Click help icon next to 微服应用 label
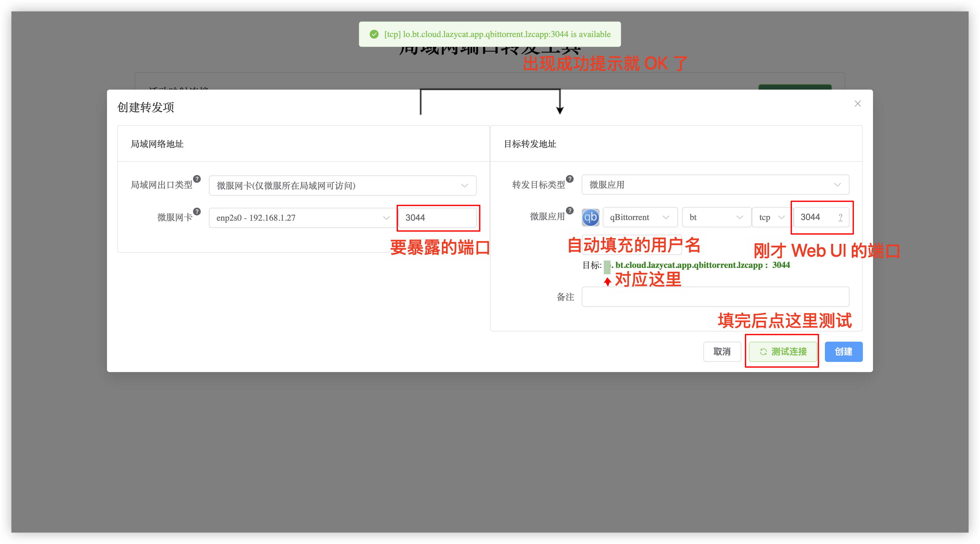980x544 pixels. click(569, 211)
